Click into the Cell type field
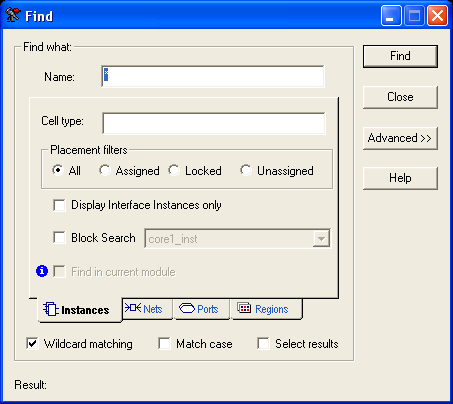Viewport: 453px width, 404px height. pos(214,123)
